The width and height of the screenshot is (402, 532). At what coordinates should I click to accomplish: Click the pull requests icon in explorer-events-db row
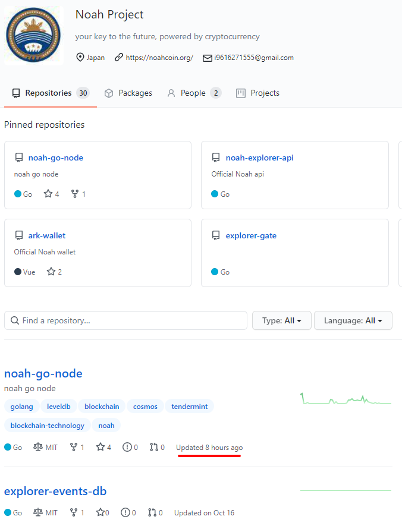click(152, 512)
